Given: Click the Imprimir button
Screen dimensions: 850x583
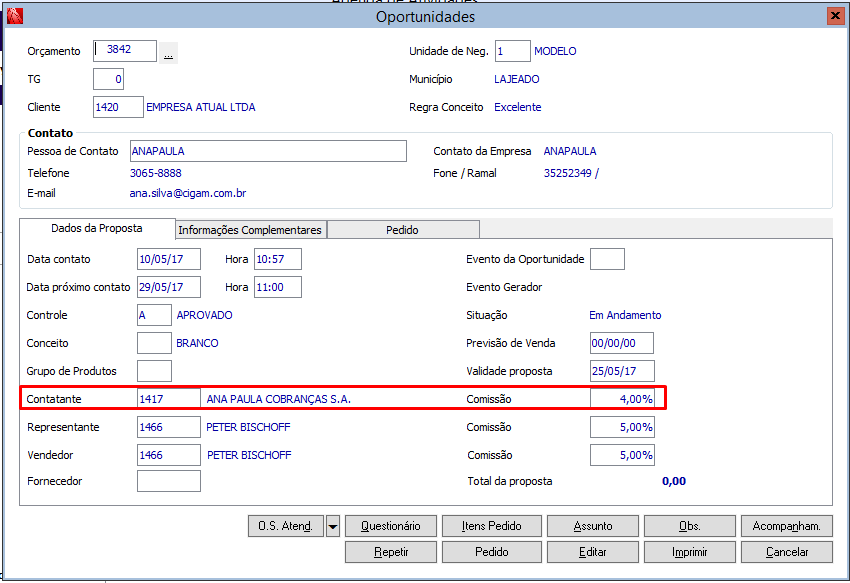Looking at the screenshot, I should point(690,552).
